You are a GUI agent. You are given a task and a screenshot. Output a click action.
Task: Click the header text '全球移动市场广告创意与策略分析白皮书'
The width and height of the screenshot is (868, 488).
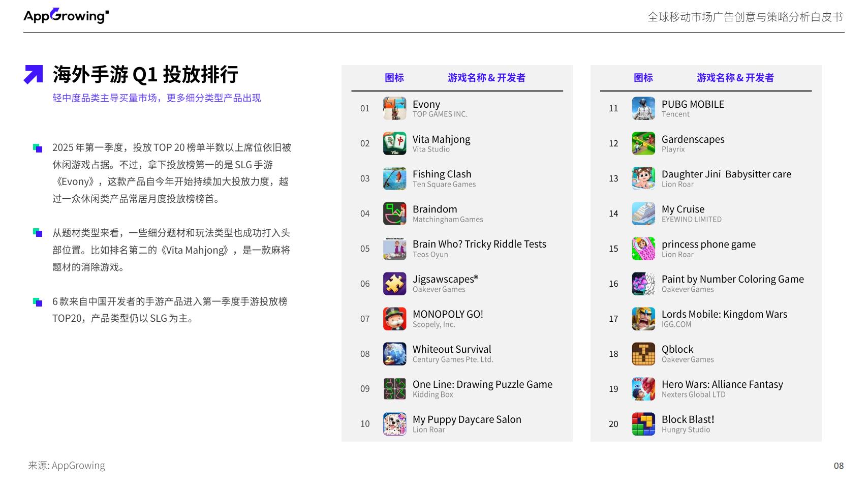coord(746,17)
